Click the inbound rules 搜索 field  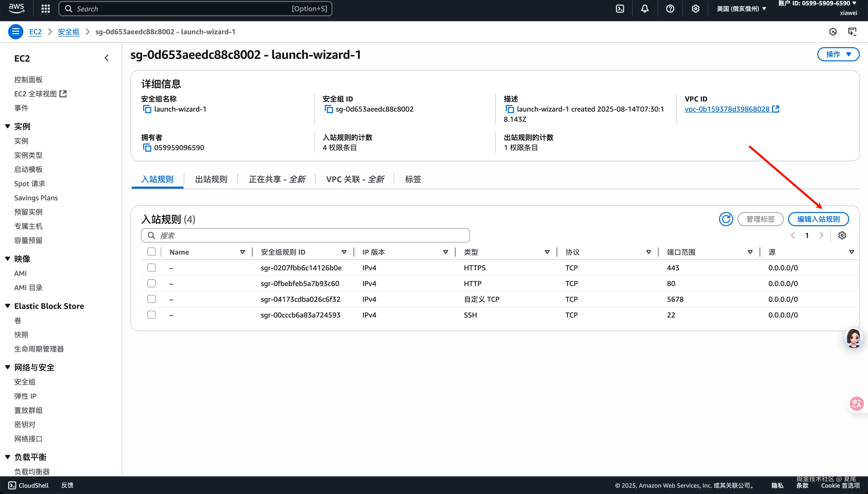(x=306, y=236)
